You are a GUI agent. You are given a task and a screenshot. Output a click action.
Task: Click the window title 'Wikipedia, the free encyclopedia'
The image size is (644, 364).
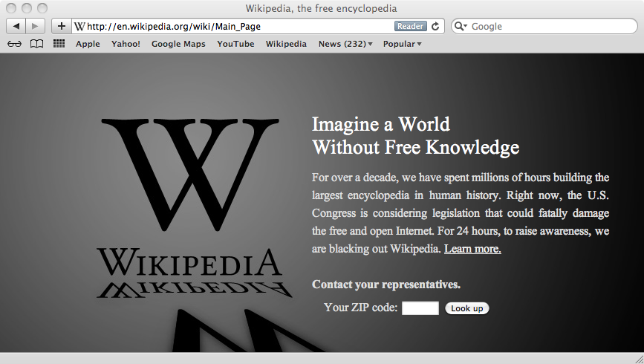pos(321,8)
